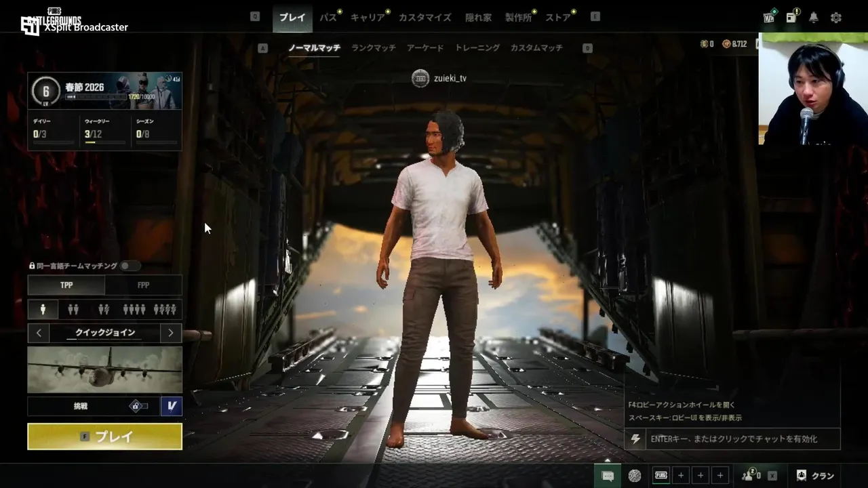Add party member in second plus slot

pos(701,476)
